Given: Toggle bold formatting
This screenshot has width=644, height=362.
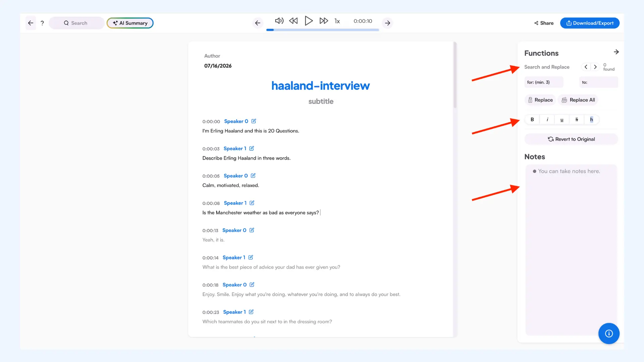Looking at the screenshot, I should [532, 119].
